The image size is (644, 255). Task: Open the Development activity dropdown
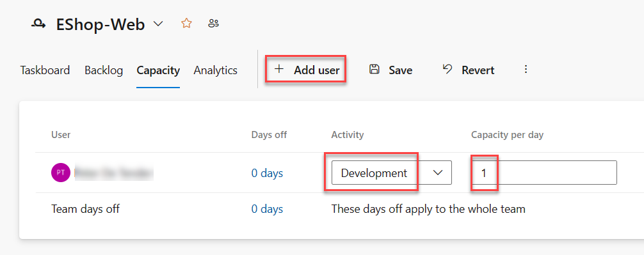click(x=391, y=173)
